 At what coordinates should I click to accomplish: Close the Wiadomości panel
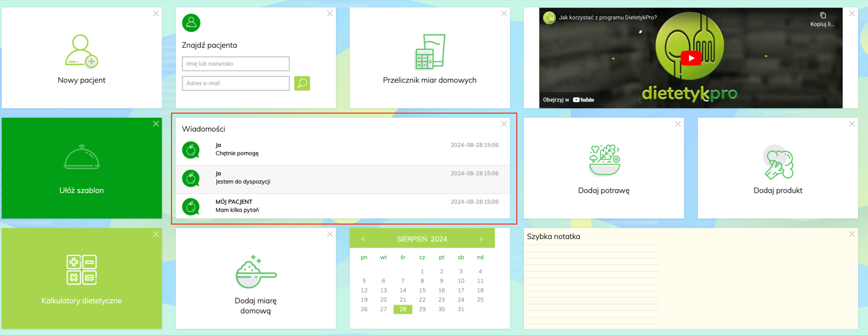tap(504, 124)
